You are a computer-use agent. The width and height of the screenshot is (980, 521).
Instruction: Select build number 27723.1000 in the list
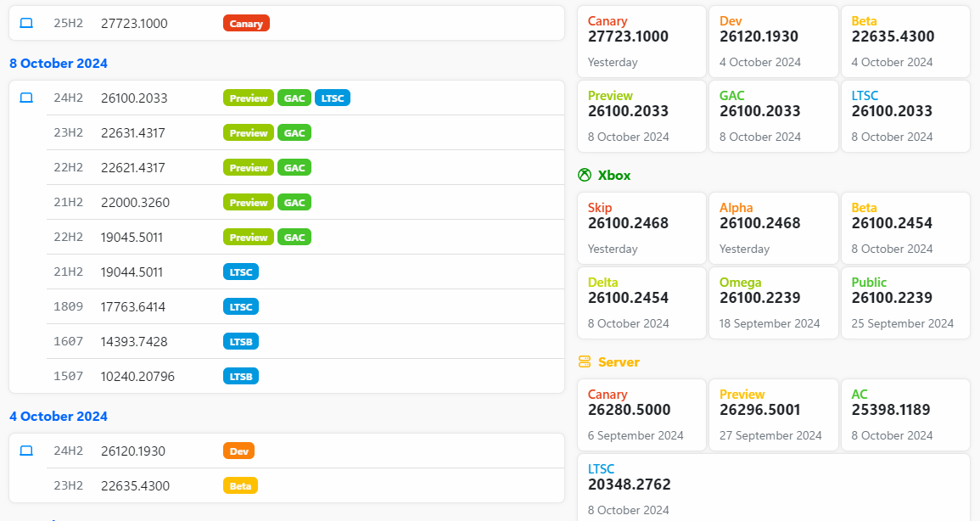coord(134,24)
